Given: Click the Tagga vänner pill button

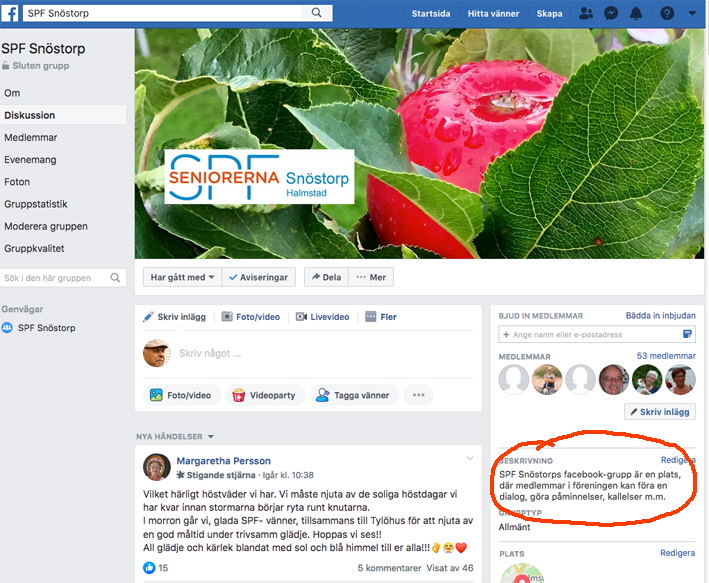Looking at the screenshot, I should tap(354, 395).
